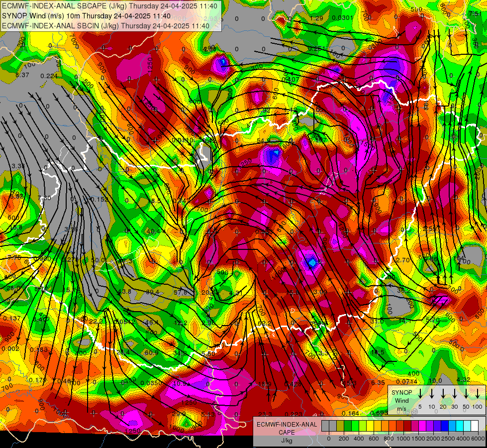Viewport: 487px width, 448px height.
Task: Click the 'J/kg' unit label in legend
Action: coord(287,441)
